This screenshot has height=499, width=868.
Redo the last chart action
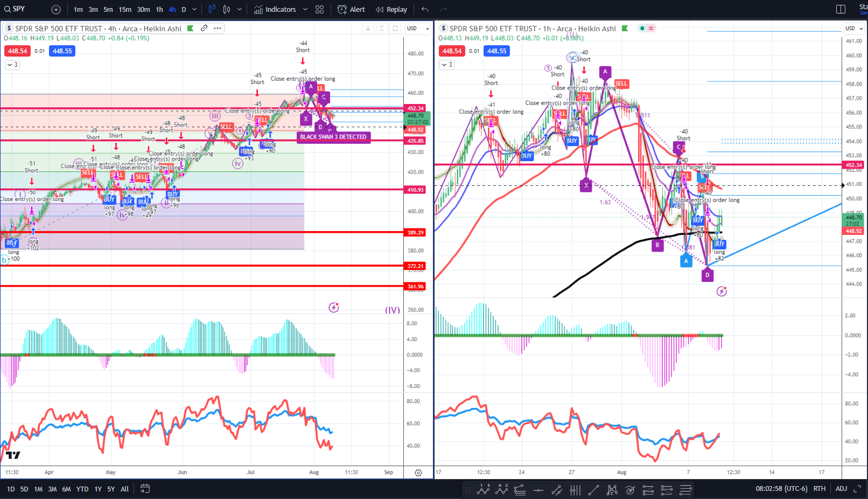point(444,9)
